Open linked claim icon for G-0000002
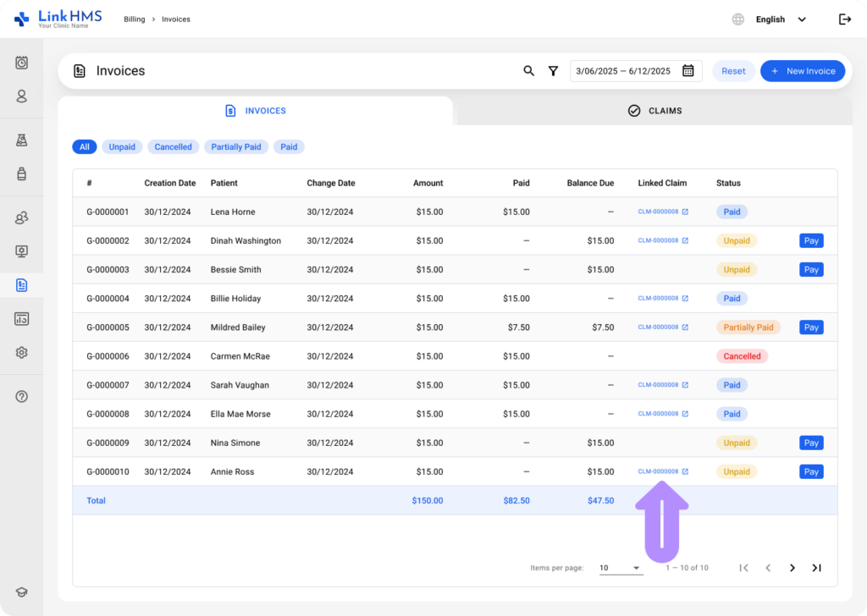 685,240
